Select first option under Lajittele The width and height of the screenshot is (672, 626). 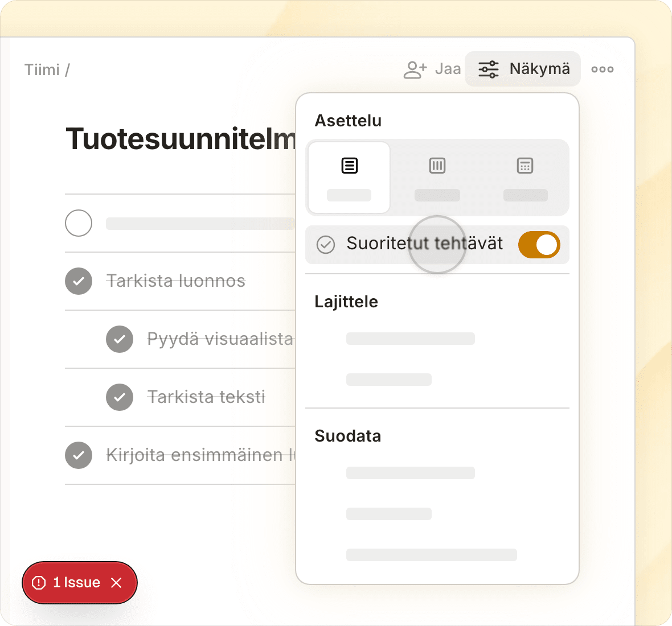410,339
